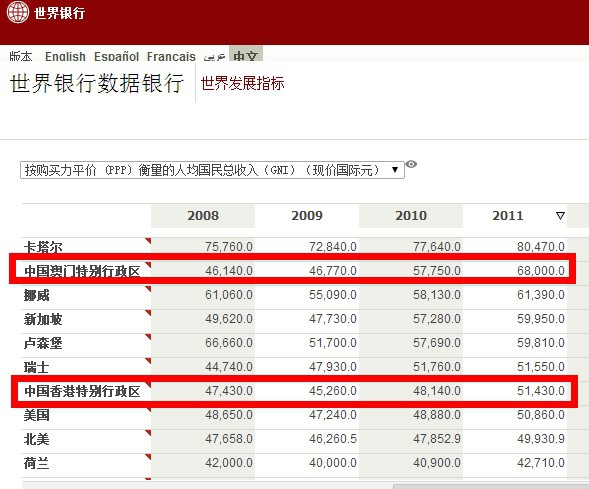Click the red note marker on 新加坡 row

148,313
